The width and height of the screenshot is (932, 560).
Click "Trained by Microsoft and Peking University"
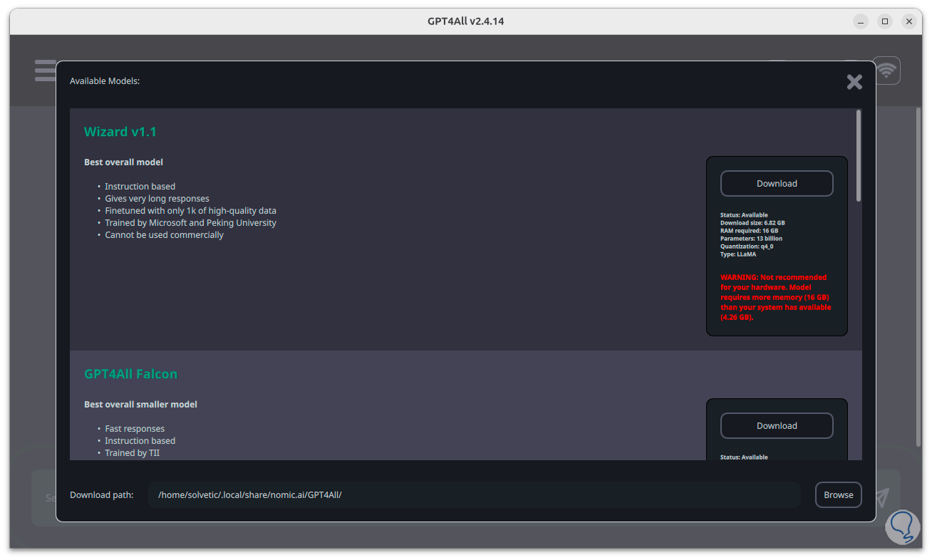pyautogui.click(x=190, y=223)
